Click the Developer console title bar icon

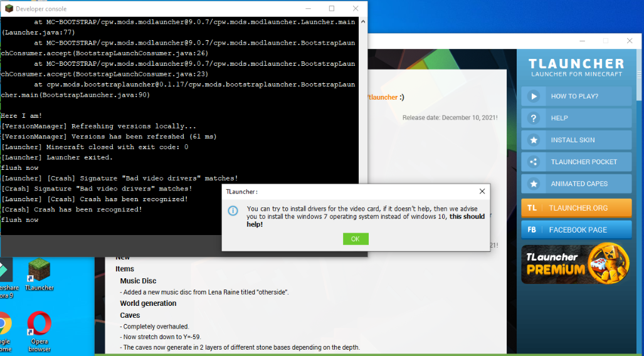click(9, 9)
